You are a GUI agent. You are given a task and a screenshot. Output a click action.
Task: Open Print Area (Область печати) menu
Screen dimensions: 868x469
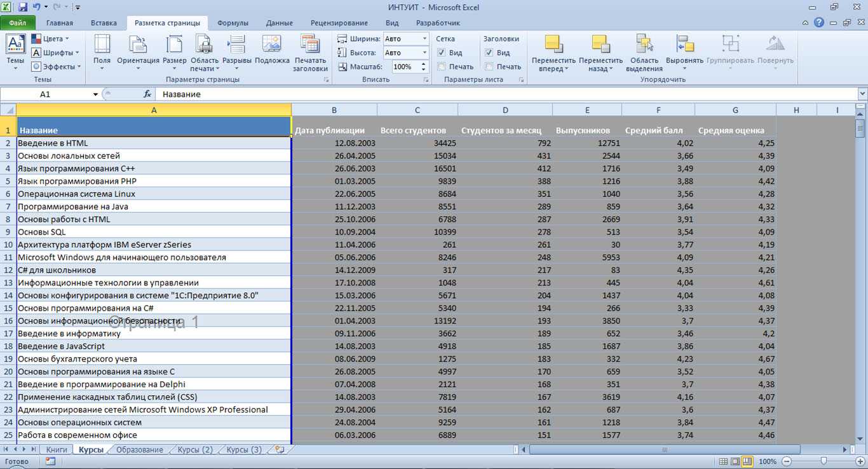coord(205,52)
